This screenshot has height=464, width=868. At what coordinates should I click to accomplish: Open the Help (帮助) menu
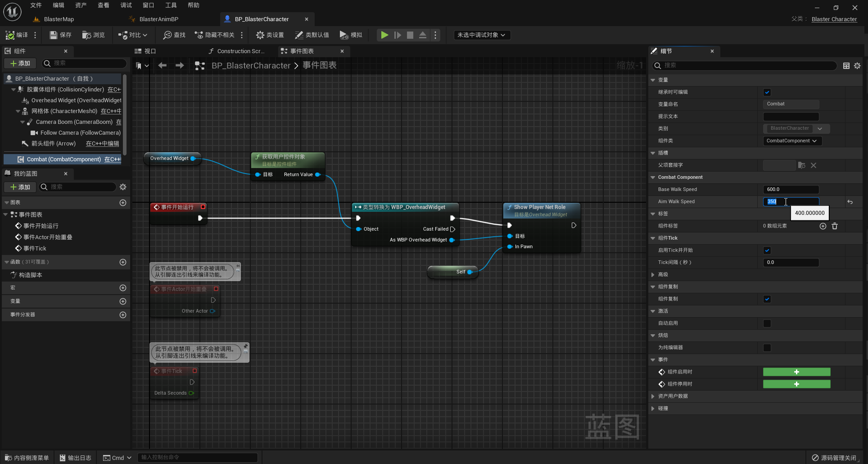tap(194, 5)
